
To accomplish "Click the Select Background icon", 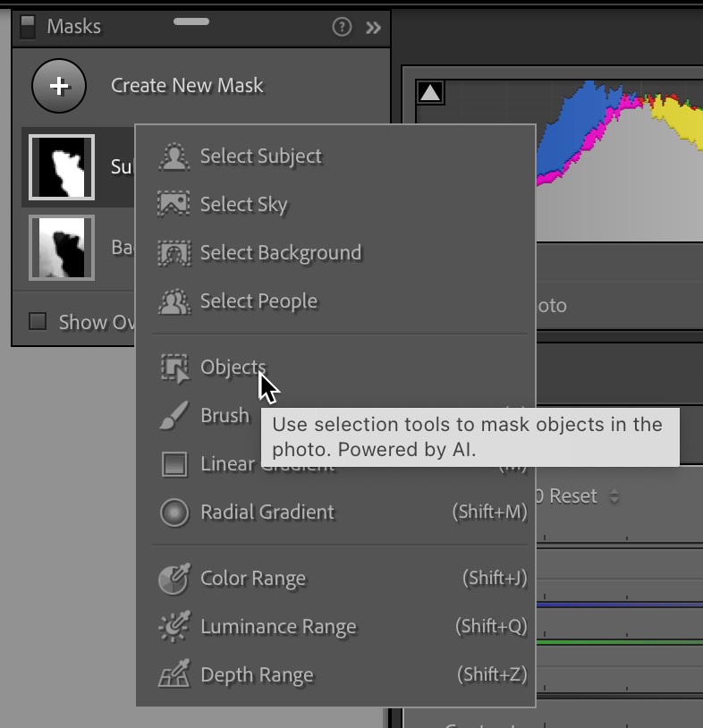I will pyautogui.click(x=174, y=253).
